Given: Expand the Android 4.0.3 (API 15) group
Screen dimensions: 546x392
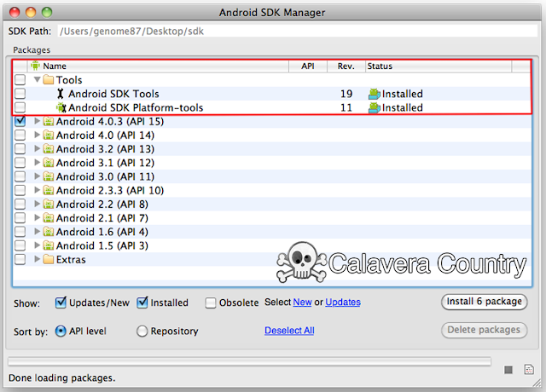Looking at the screenshot, I should click(37, 121).
